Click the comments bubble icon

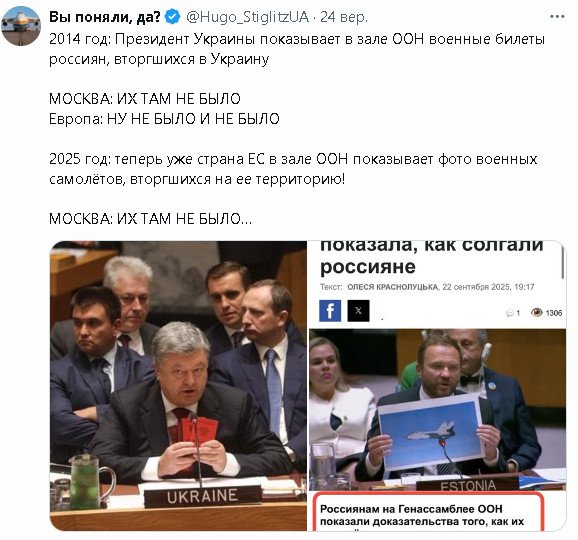tap(510, 313)
